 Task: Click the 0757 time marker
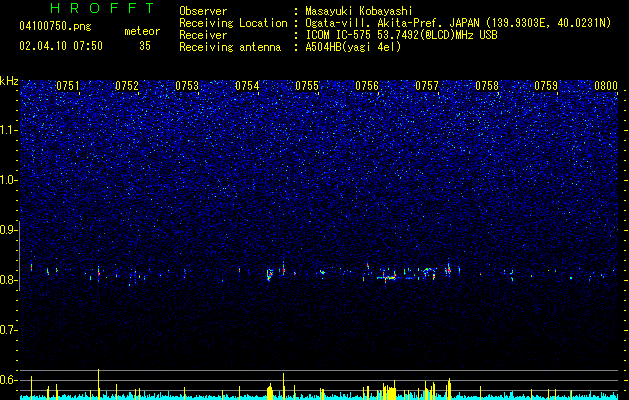(427, 86)
